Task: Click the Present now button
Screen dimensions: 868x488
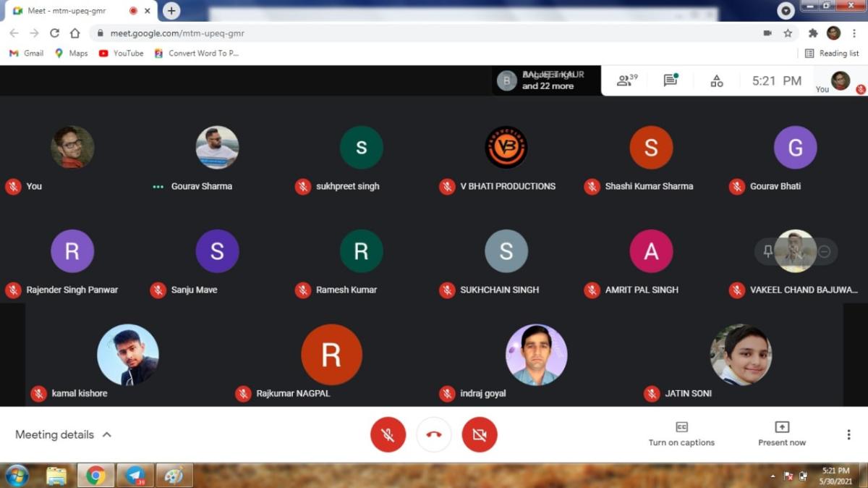Action: click(781, 434)
